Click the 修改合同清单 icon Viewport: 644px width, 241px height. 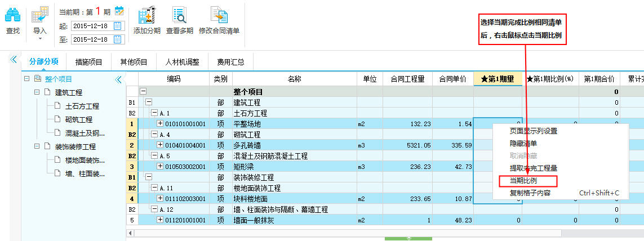point(219,15)
